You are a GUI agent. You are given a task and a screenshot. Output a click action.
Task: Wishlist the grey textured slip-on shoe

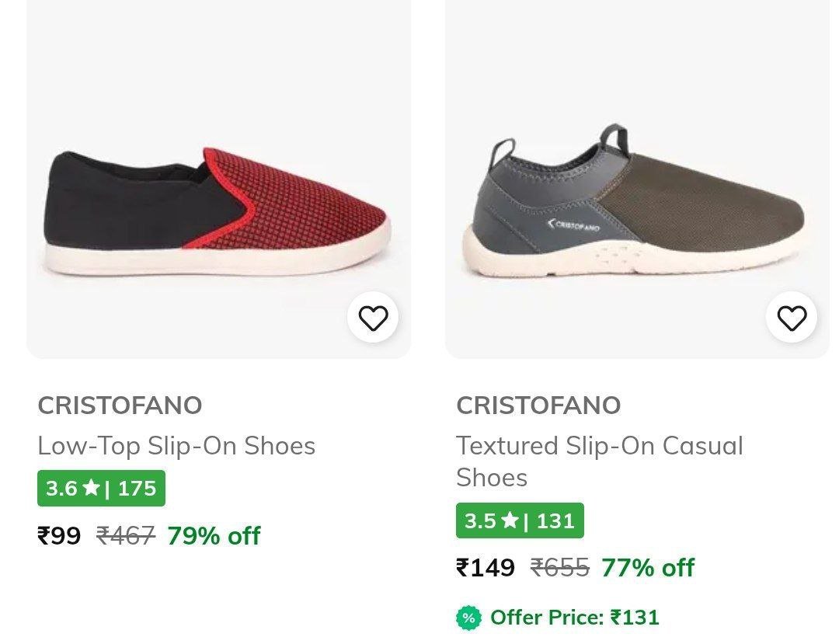tap(792, 318)
